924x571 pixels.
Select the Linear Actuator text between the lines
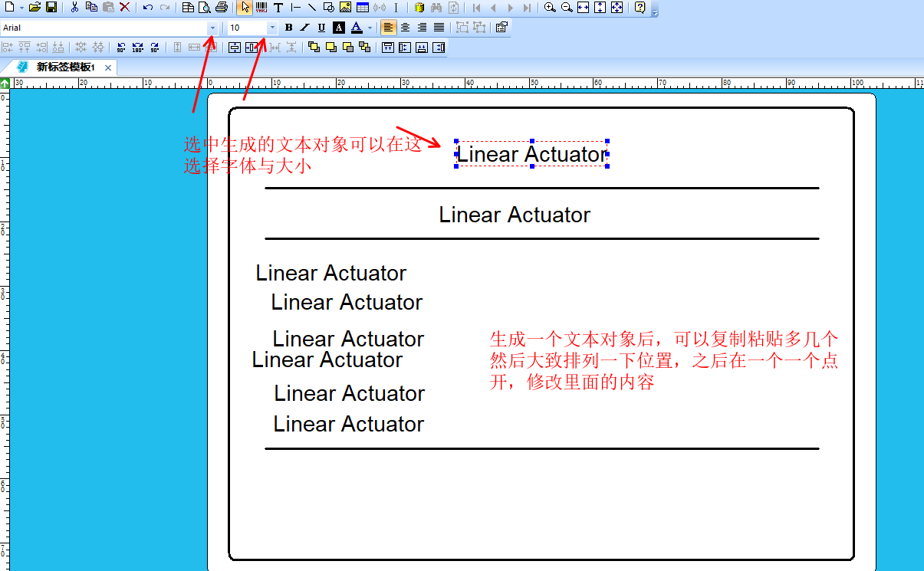click(515, 215)
